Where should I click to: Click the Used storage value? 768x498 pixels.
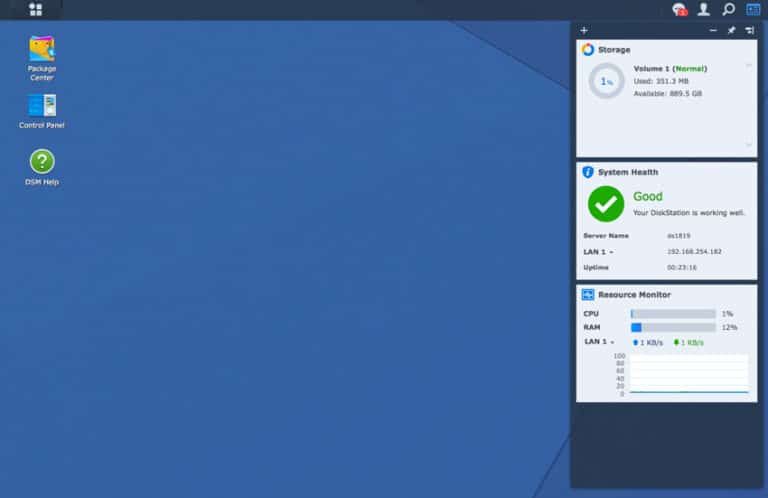pyautogui.click(x=672, y=81)
